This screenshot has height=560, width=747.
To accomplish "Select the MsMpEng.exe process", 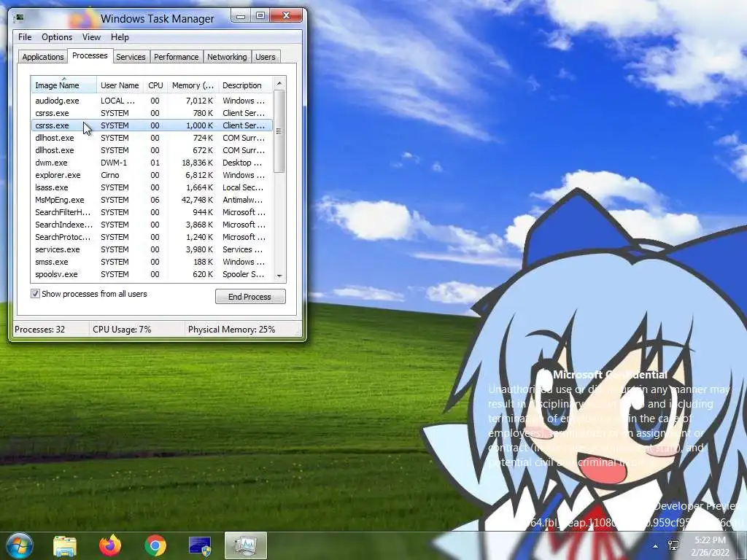I will (x=152, y=200).
